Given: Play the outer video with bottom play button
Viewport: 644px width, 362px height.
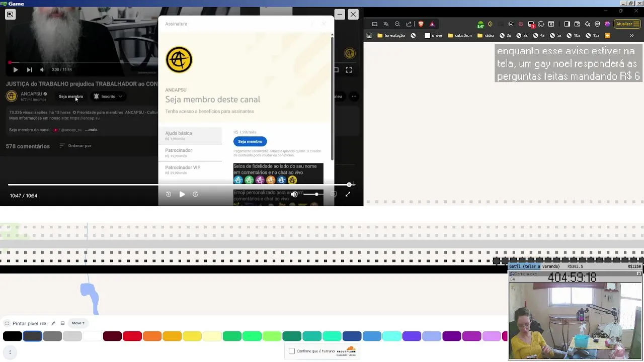Looking at the screenshot, I should pos(182,195).
